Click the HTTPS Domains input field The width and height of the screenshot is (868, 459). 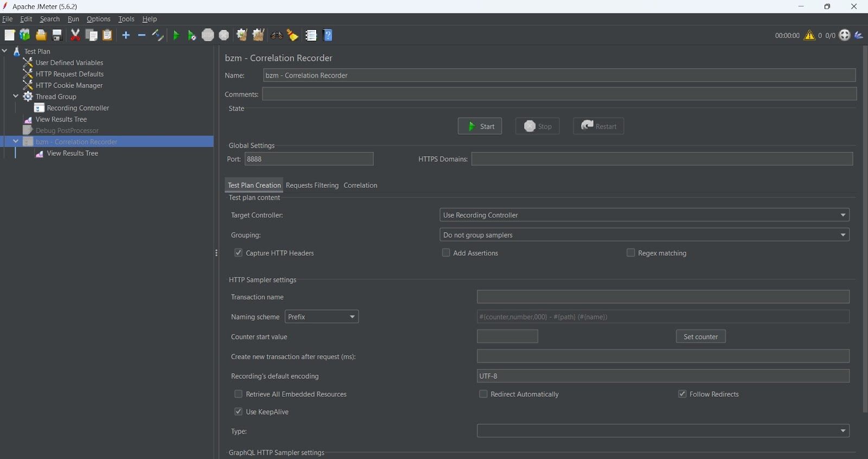coord(662,159)
